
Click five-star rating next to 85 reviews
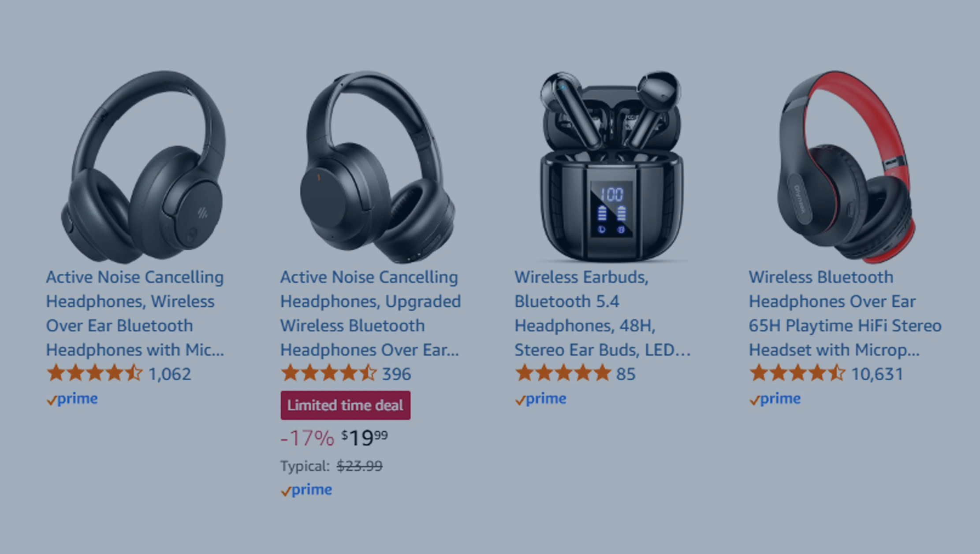[x=563, y=373]
